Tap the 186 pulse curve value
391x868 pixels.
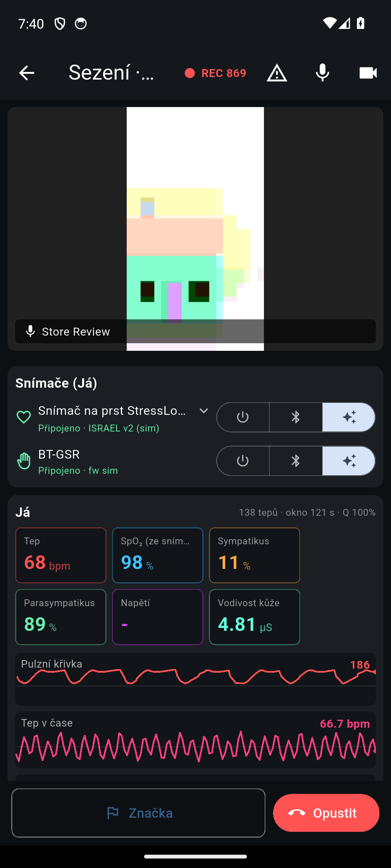360,665
